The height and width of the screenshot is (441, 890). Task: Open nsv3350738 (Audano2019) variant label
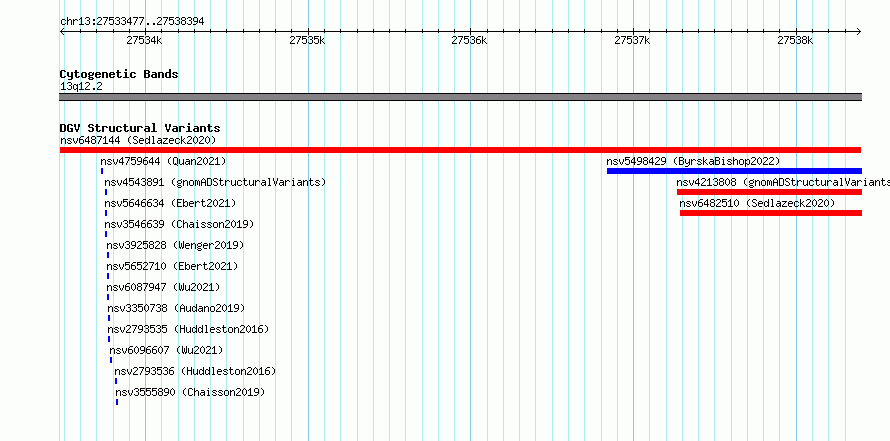pos(177,308)
